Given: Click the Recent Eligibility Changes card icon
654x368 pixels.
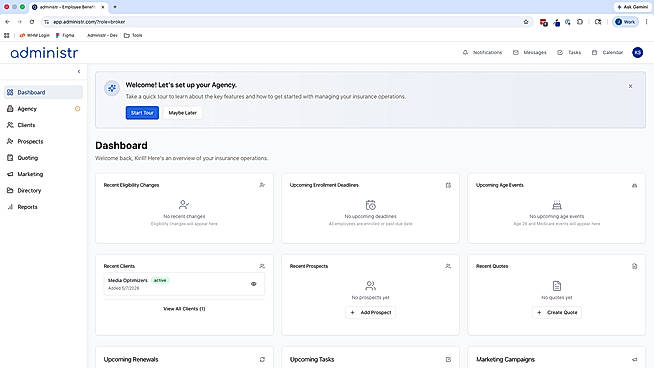Looking at the screenshot, I should pyautogui.click(x=262, y=185).
